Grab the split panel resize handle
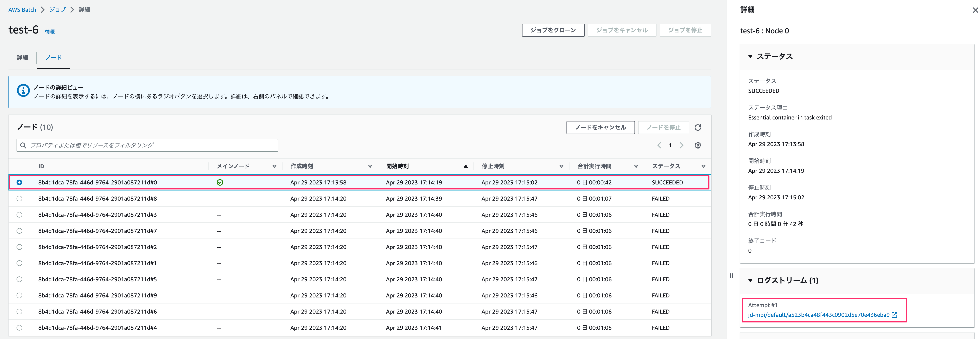Viewport: 980px width, 339px height. coord(731,276)
